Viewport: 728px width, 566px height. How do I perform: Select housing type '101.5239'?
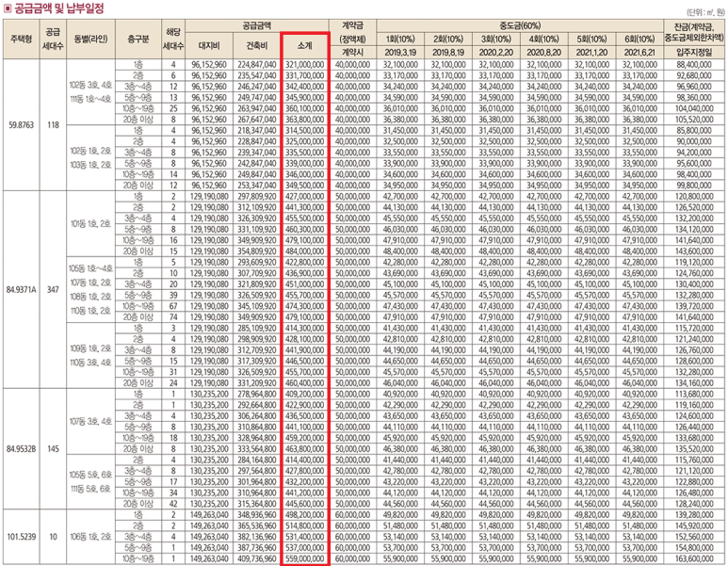(x=22, y=537)
